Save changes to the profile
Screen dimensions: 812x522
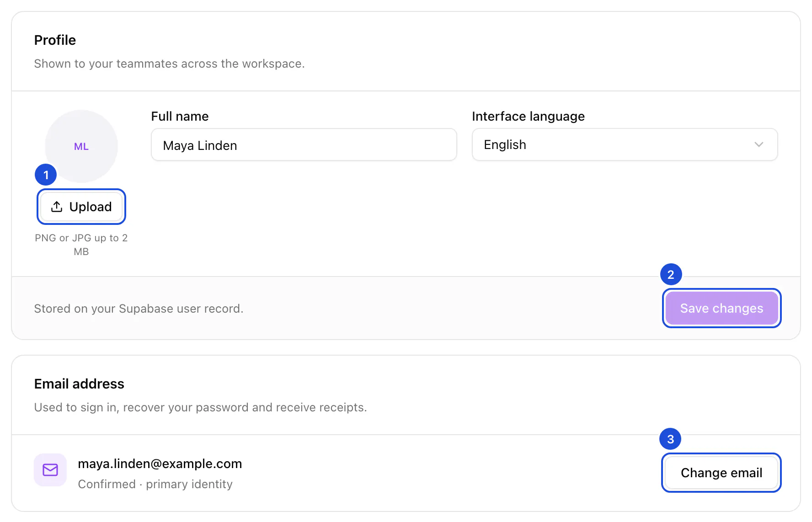click(x=721, y=308)
